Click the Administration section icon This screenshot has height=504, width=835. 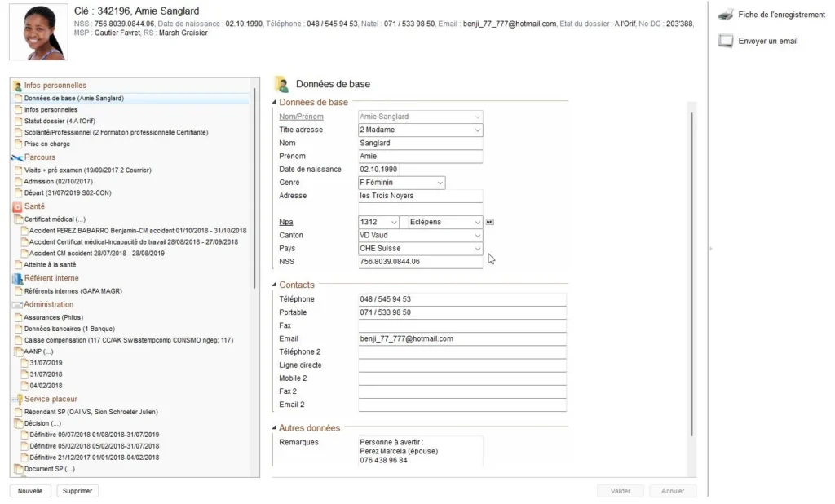pyautogui.click(x=17, y=305)
